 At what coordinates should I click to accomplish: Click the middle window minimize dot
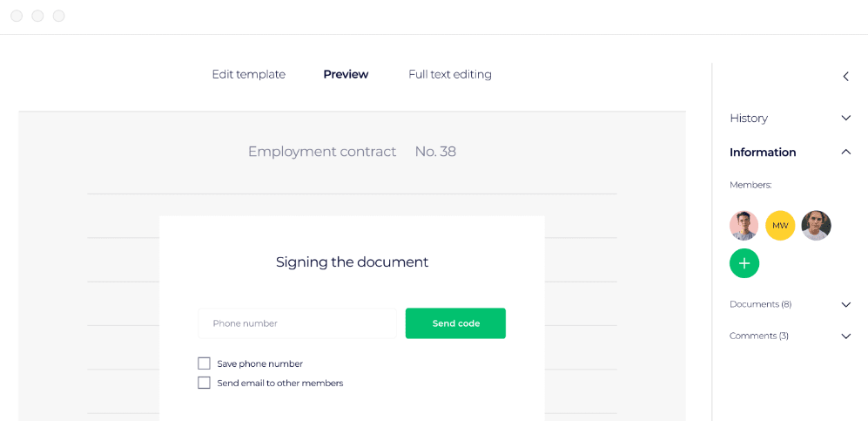tap(37, 17)
